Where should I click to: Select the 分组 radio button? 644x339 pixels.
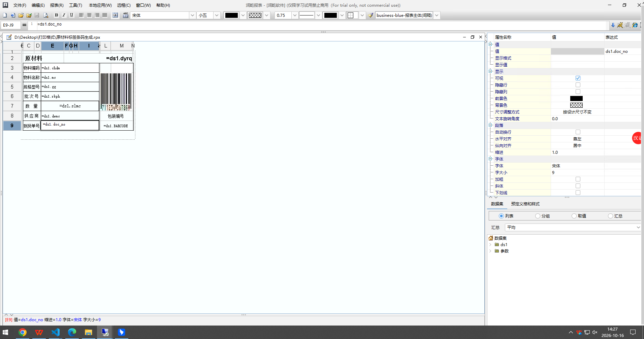point(538,216)
